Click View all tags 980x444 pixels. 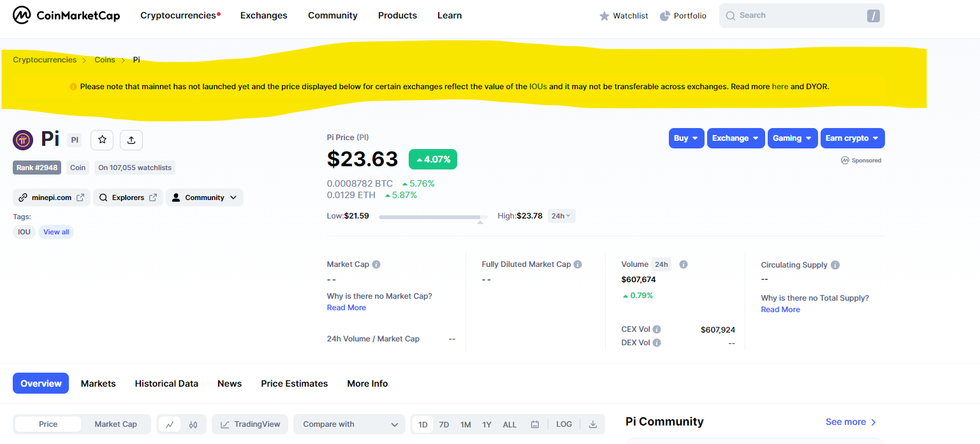point(56,232)
